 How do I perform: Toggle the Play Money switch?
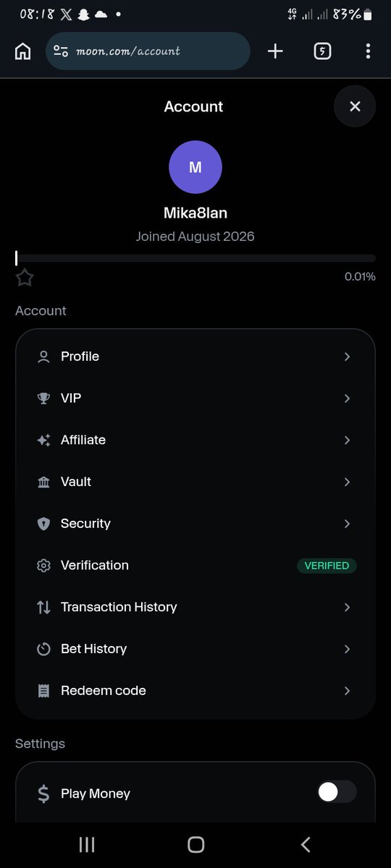[x=337, y=792]
